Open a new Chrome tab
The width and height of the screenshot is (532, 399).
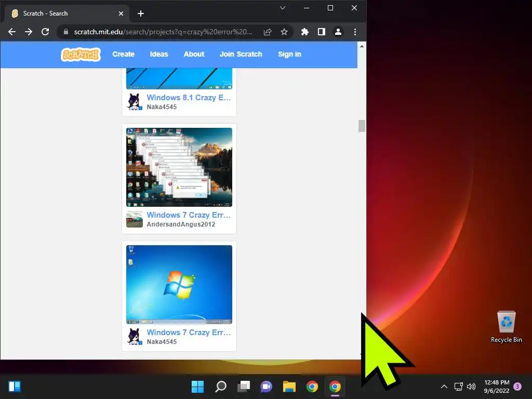tap(141, 14)
